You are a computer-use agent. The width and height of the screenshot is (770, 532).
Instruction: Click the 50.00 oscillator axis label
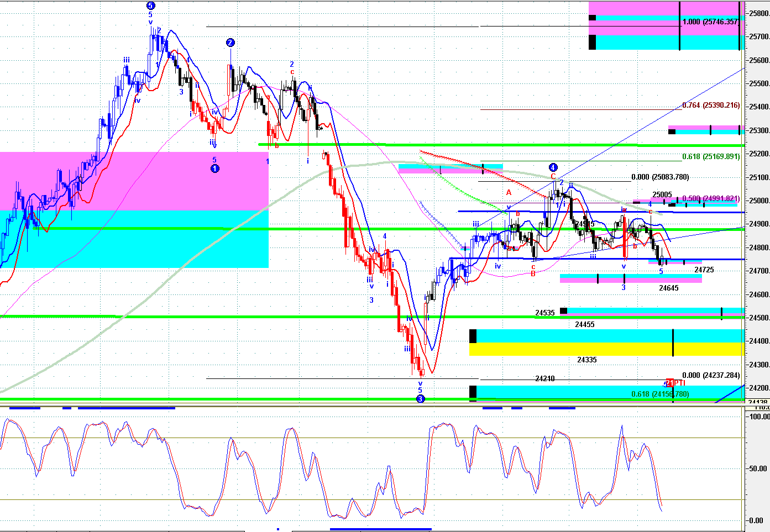pyautogui.click(x=757, y=468)
